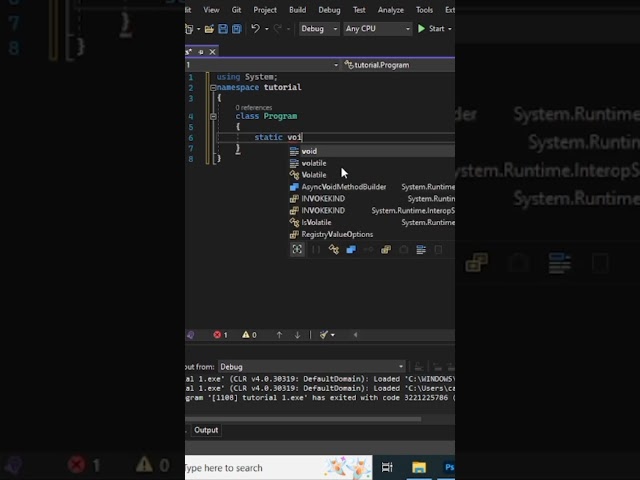Image resolution: width=640 pixels, height=480 pixels.
Task: Open the Undo history dropdown arrow
Action: [267, 29]
